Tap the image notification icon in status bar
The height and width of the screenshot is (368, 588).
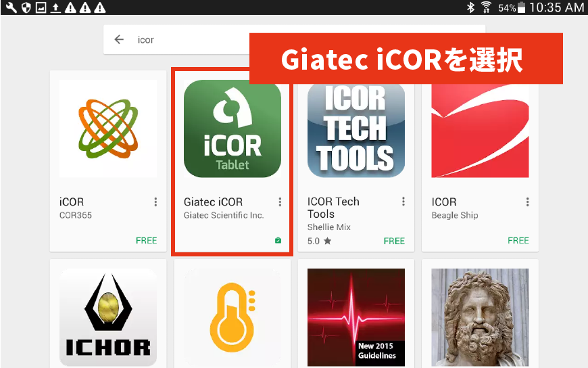pyautogui.click(x=41, y=7)
